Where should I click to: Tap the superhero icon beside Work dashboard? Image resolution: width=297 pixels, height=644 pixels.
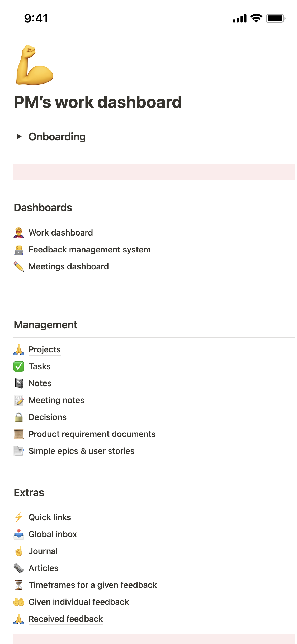point(19,233)
